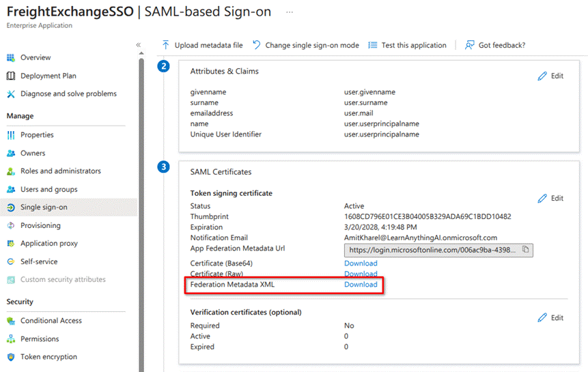Open Custom security attributes
This screenshot has width=588, height=372.
[x=63, y=279]
